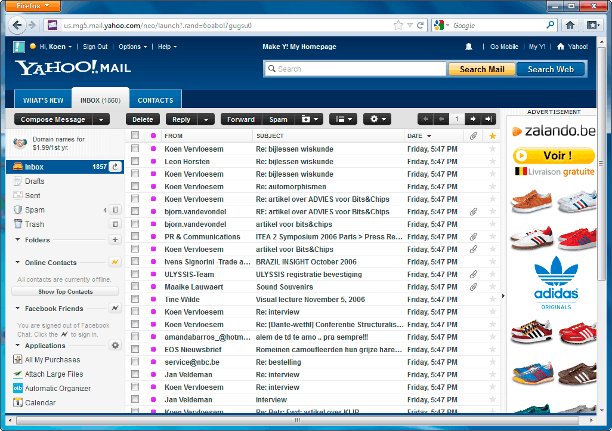Click the Voir ! button in Zalando ad

click(554, 156)
